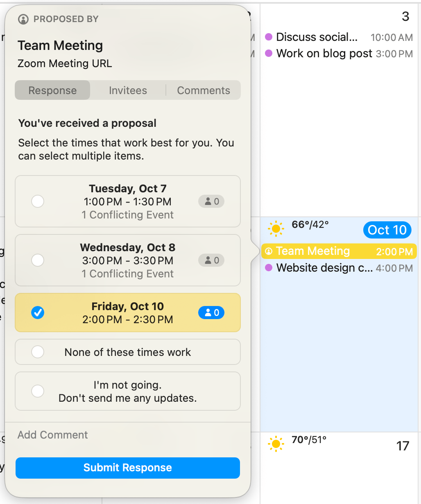Click the purple dot beside Discuss social event
Viewport: 421px width, 504px height.
click(269, 37)
